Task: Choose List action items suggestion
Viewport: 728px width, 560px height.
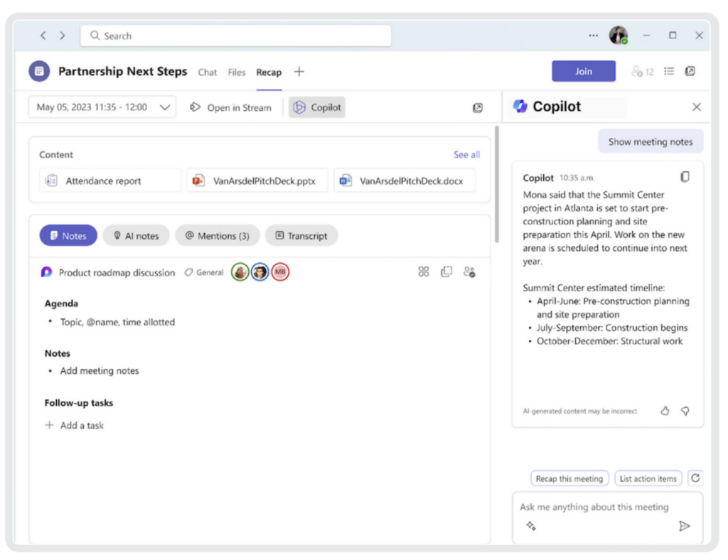Action: pos(648,478)
